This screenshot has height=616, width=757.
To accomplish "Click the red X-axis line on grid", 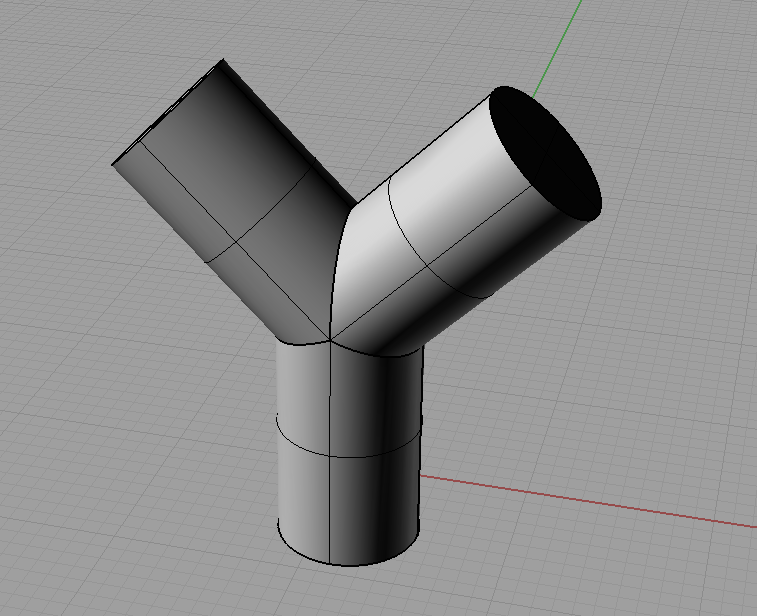I will tap(588, 501).
